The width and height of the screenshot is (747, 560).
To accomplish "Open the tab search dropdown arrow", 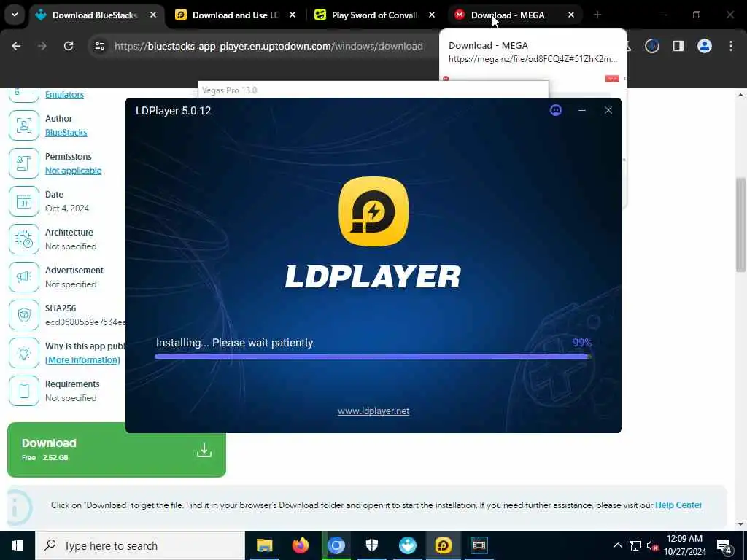I will tap(15, 15).
